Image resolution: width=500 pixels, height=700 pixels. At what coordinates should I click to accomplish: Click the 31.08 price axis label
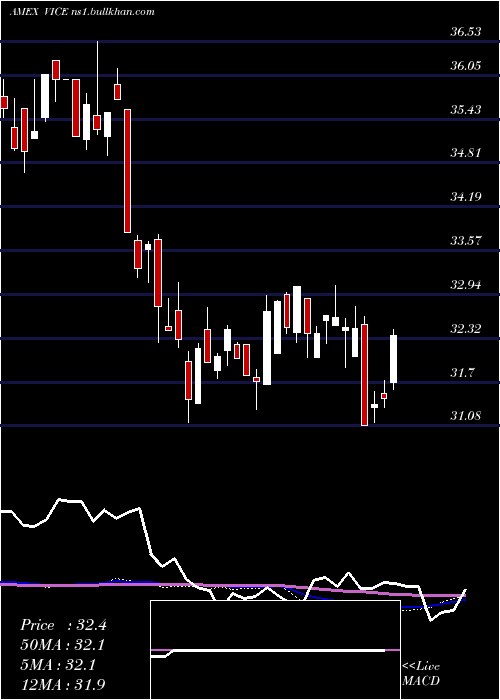click(x=466, y=416)
